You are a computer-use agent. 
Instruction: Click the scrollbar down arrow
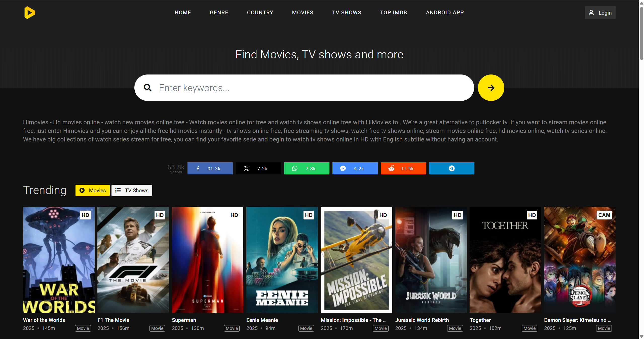click(641, 336)
